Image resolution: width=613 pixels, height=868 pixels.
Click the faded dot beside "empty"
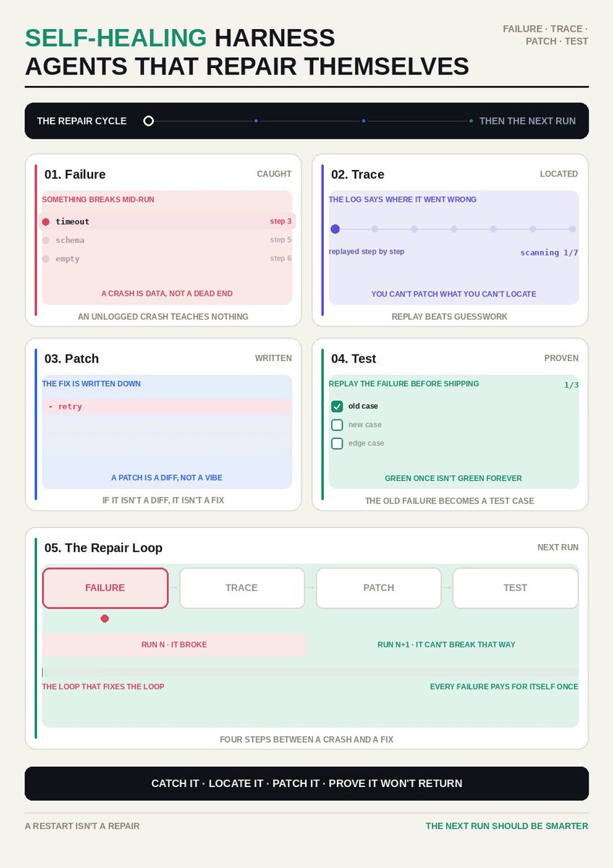click(x=46, y=259)
